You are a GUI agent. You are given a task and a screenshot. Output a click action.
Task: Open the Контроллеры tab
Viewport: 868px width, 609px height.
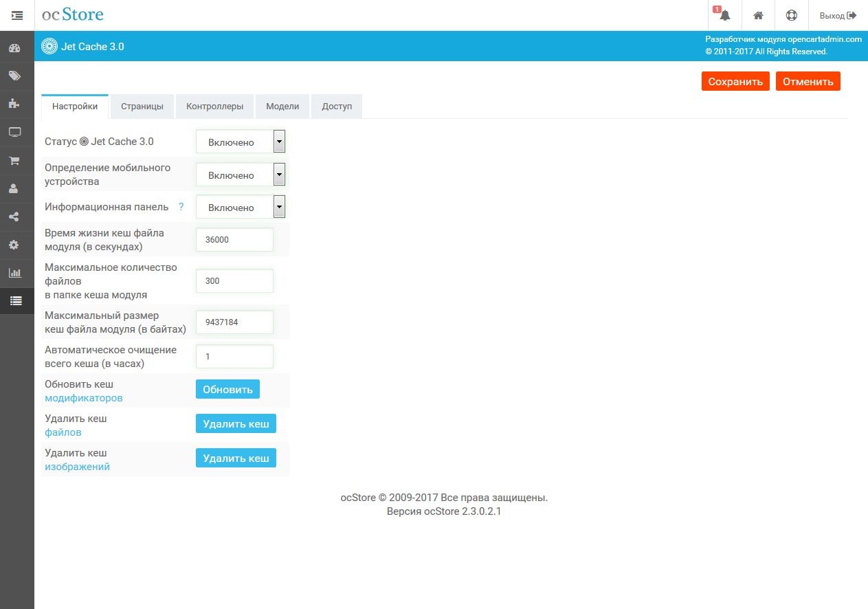coord(214,106)
